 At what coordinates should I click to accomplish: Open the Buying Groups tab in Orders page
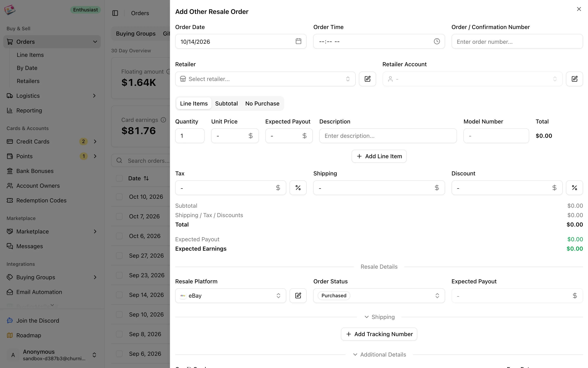pyautogui.click(x=136, y=34)
